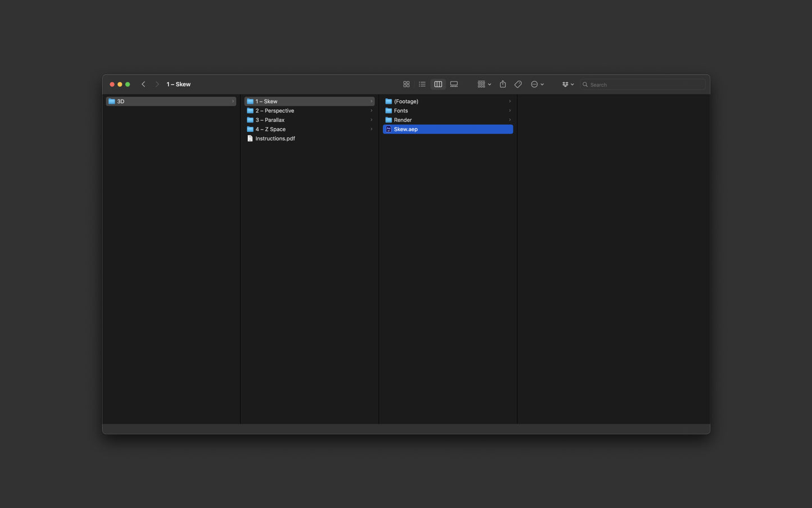Open the Action ellipsis menu

(x=537, y=84)
